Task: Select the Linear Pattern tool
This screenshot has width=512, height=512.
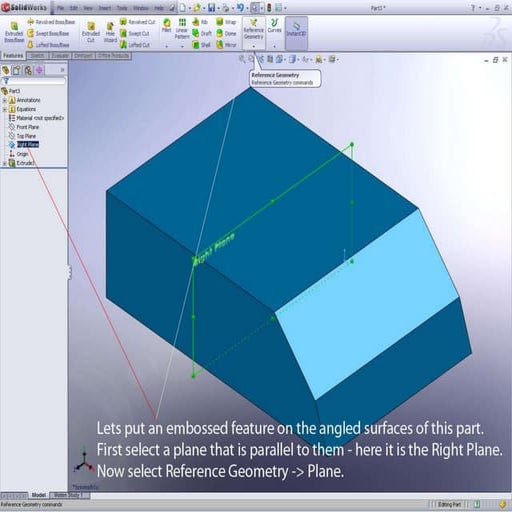Action: point(182,29)
